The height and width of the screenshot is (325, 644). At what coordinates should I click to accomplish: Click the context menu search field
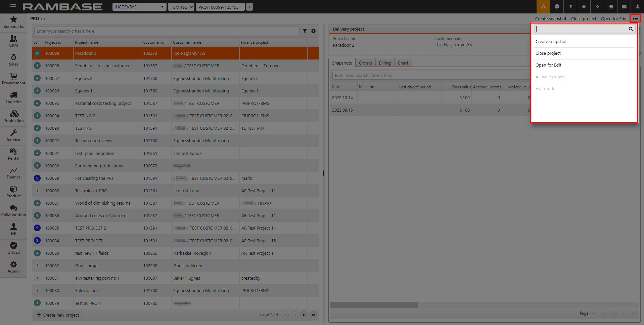pyautogui.click(x=582, y=29)
